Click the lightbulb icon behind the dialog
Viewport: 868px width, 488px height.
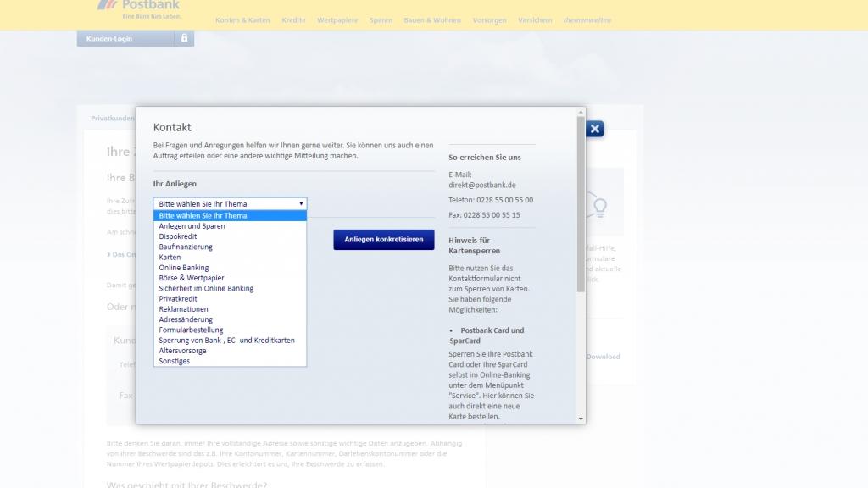600,208
